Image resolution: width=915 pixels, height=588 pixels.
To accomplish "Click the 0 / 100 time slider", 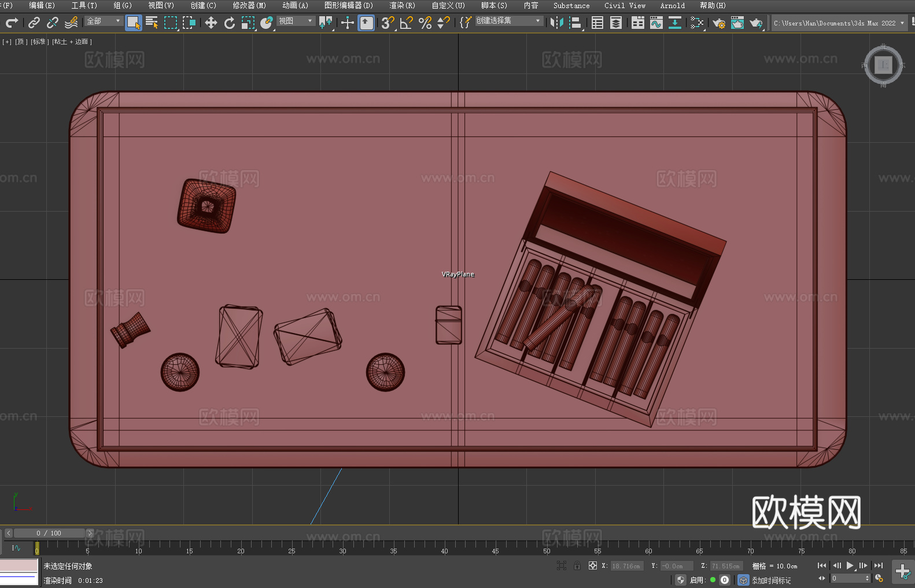I will click(49, 533).
